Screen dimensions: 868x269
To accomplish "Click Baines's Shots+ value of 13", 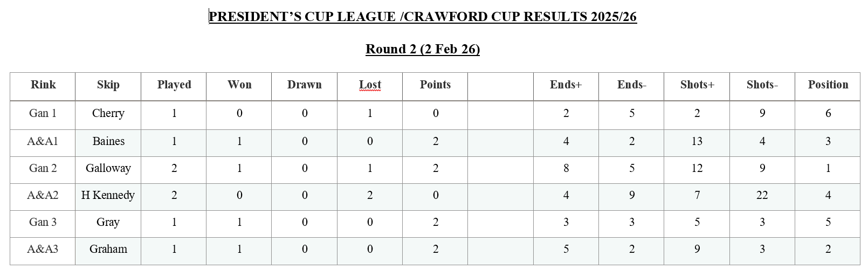I will (697, 141).
